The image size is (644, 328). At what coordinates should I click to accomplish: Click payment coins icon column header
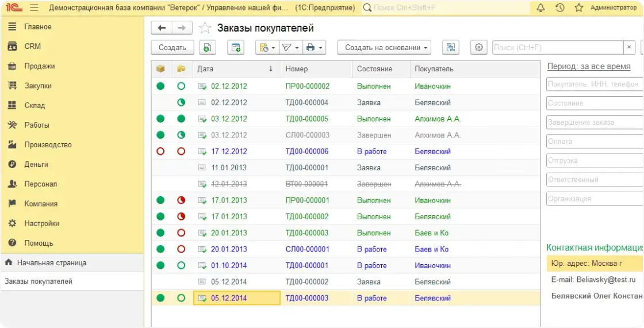coord(181,69)
